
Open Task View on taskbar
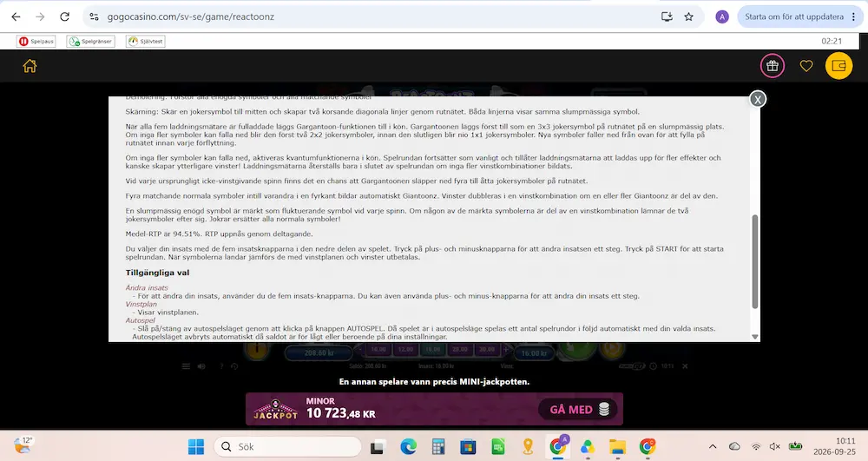tap(378, 446)
